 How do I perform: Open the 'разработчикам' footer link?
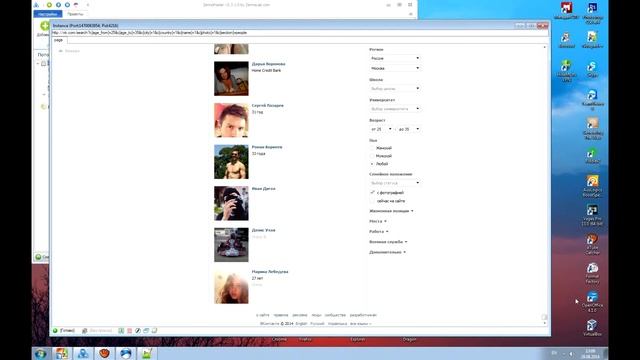pos(363,315)
